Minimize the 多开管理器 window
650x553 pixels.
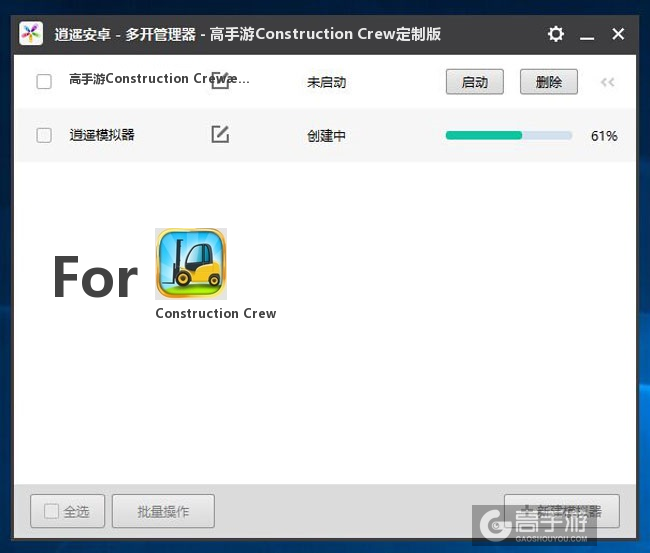coord(587,38)
